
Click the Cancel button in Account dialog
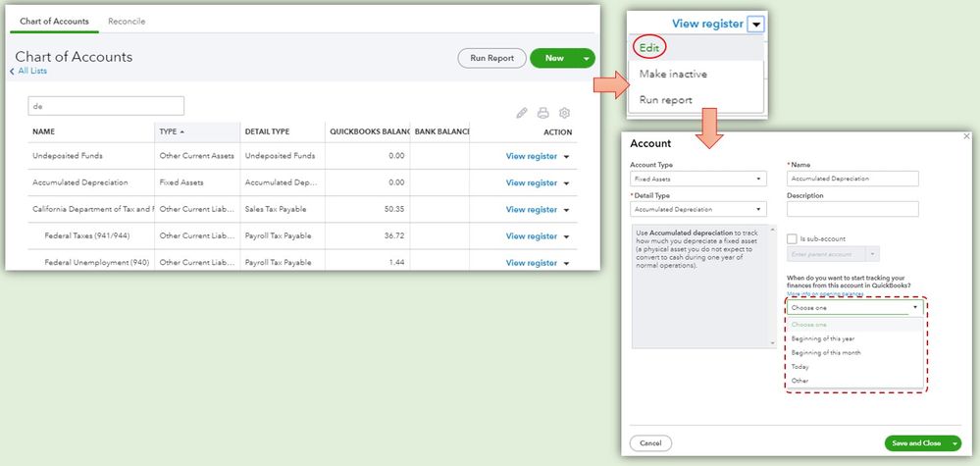click(x=650, y=442)
